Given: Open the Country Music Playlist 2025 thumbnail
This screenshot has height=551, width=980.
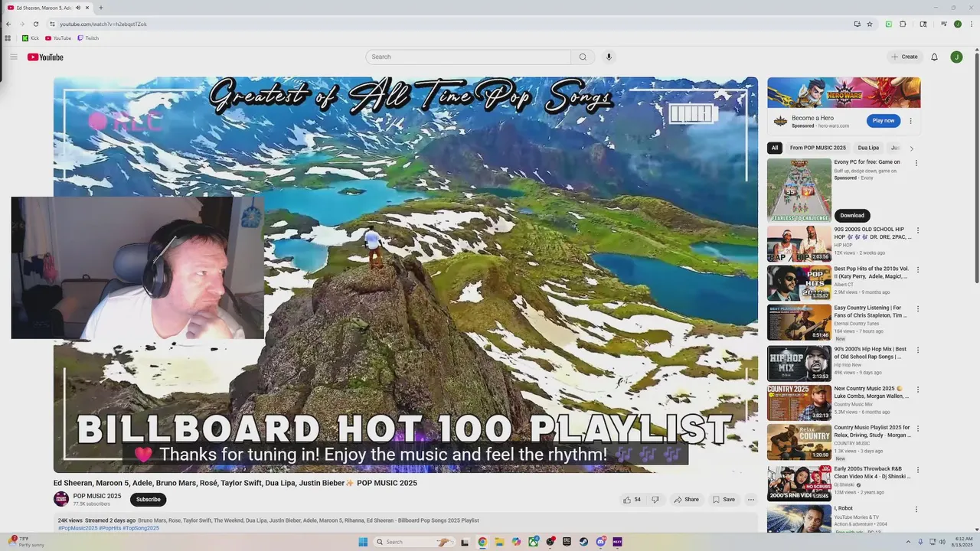Looking at the screenshot, I should (x=799, y=442).
